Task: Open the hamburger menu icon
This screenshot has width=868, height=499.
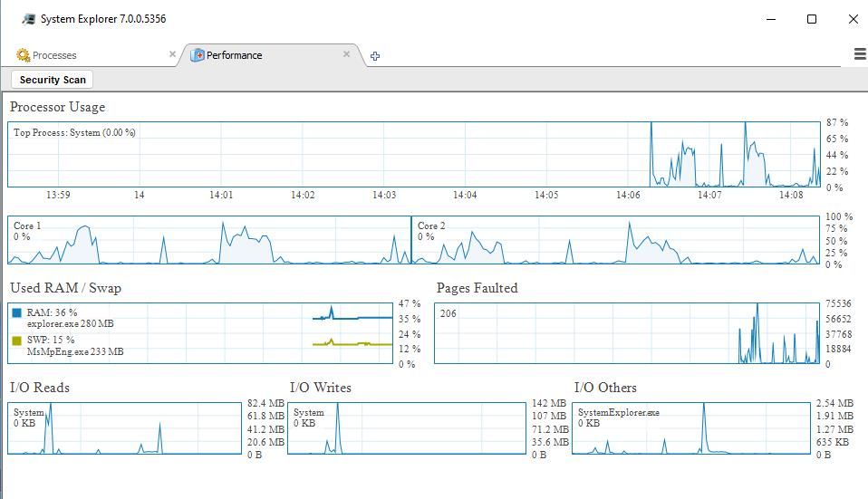Action: (859, 54)
